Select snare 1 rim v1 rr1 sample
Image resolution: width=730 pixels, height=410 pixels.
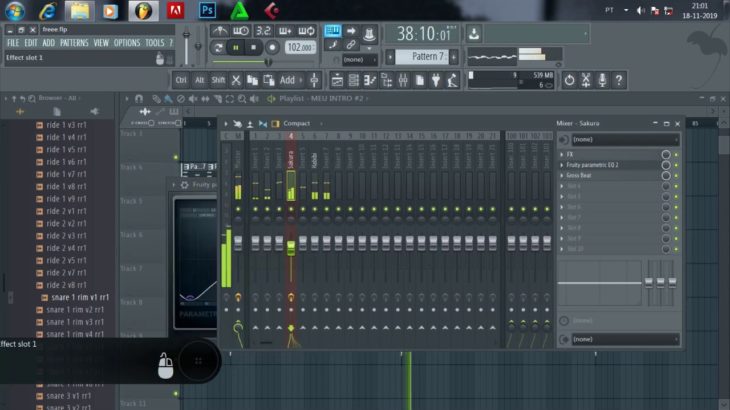click(80, 297)
